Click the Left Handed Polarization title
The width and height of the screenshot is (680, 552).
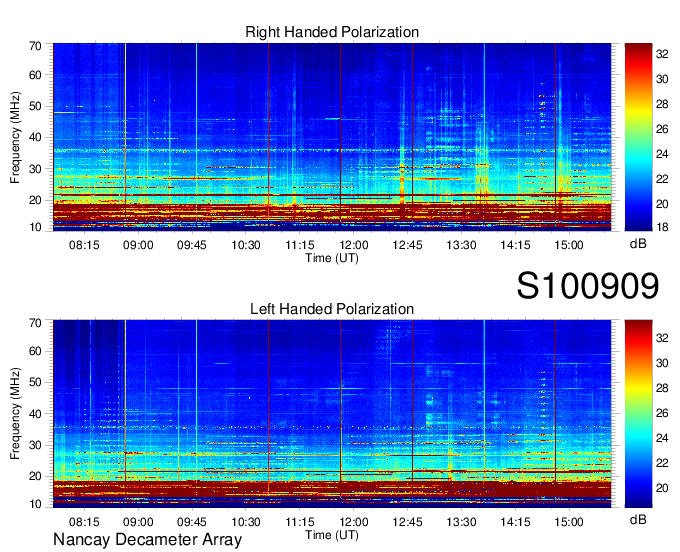tap(332, 309)
